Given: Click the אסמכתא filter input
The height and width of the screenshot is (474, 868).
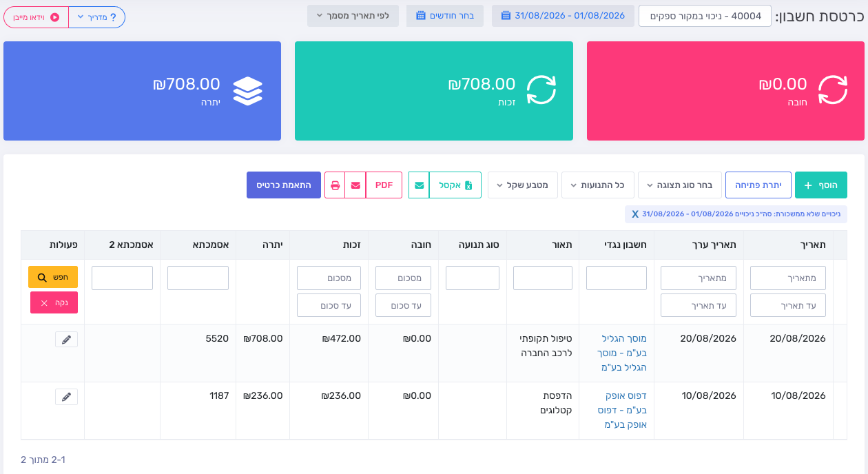Looking at the screenshot, I should pyautogui.click(x=198, y=278).
